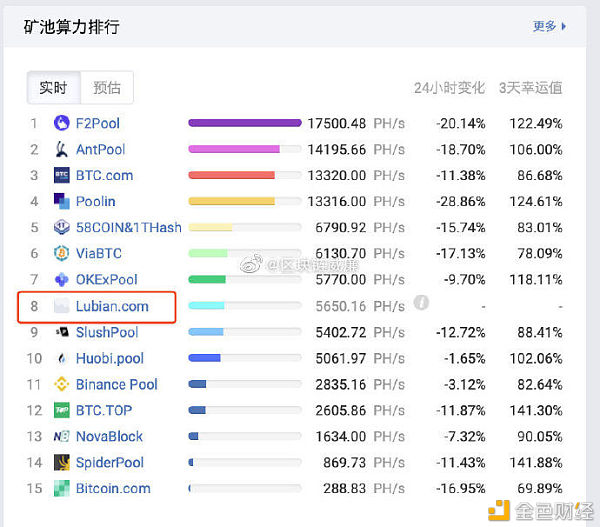Click the 3天幸运值 column header
This screenshot has width=600, height=527.
[530, 88]
